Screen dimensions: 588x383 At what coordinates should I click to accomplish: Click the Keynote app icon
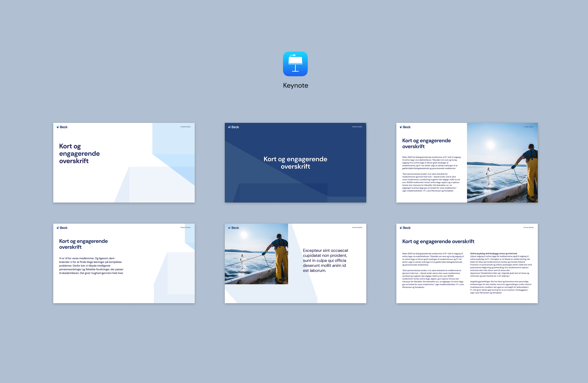pos(295,64)
